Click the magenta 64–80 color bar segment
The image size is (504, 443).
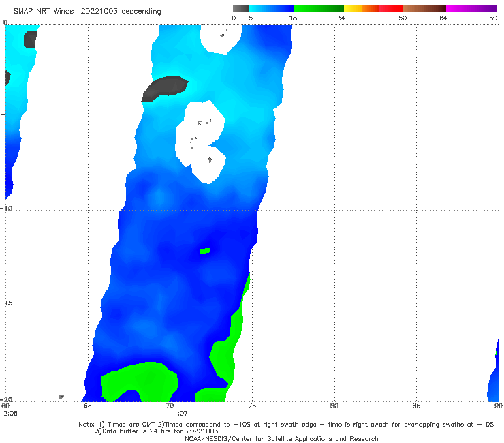471,8
